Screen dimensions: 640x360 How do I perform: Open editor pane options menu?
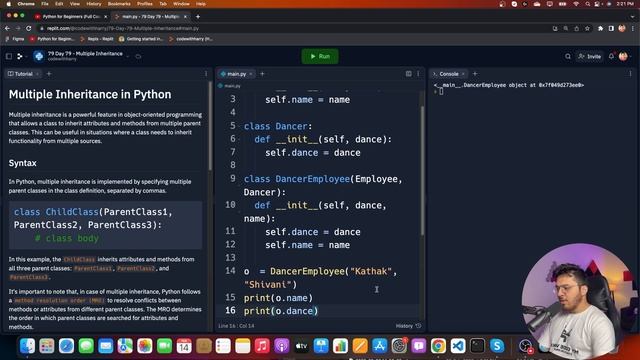pyautogui.click(x=418, y=74)
